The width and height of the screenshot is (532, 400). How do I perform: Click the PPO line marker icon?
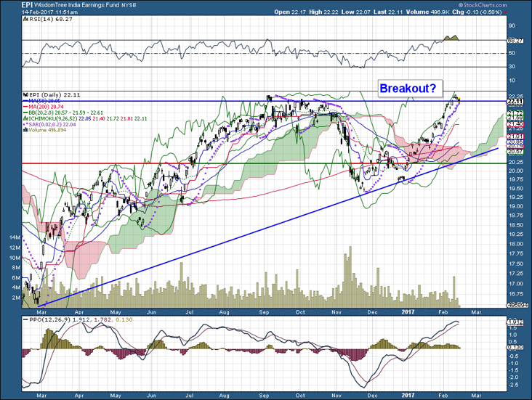25,319
